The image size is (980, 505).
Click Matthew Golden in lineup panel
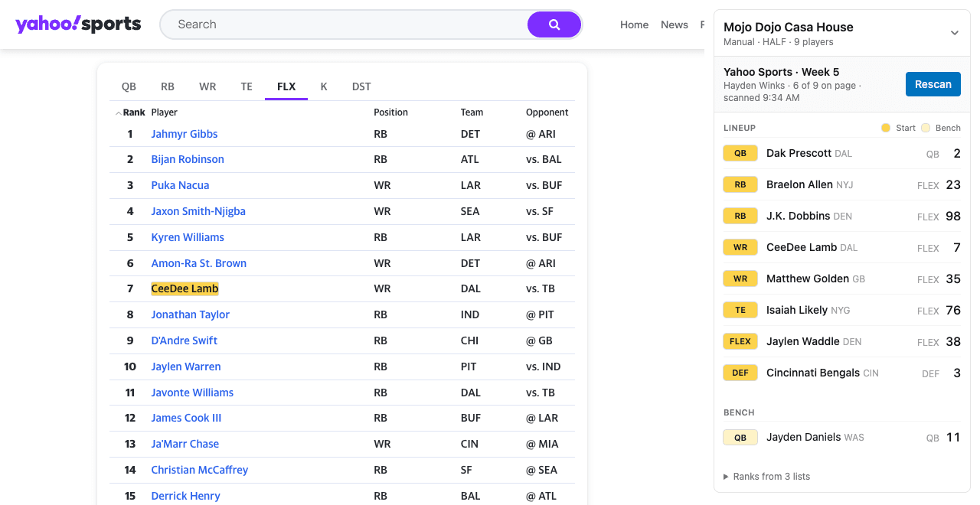coord(808,279)
